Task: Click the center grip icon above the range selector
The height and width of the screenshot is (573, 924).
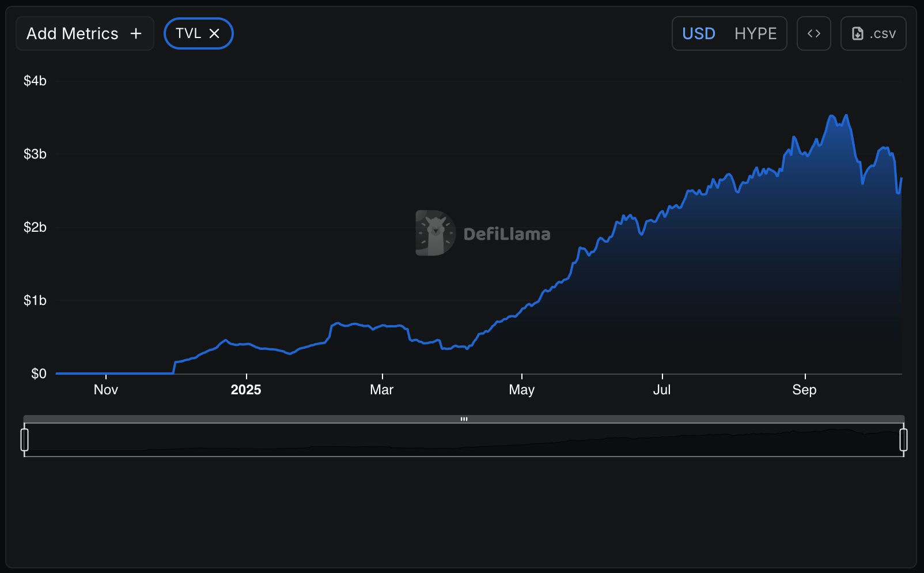Action: tap(464, 419)
